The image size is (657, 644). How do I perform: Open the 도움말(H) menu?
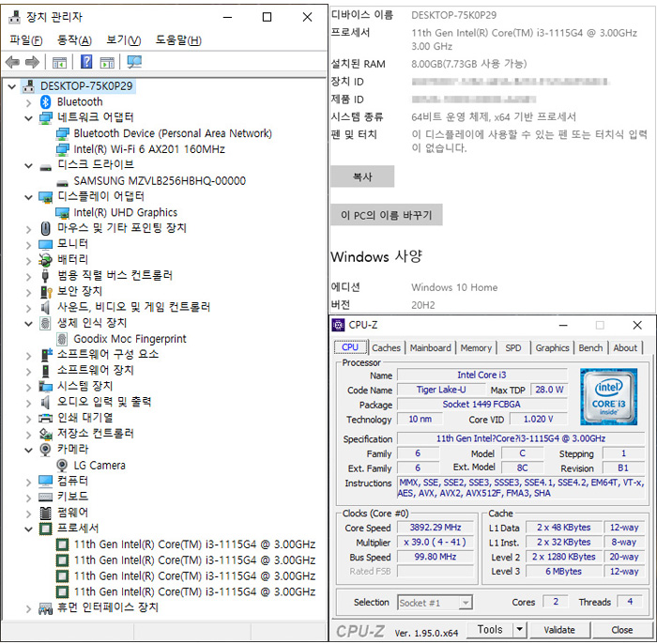[x=178, y=40]
